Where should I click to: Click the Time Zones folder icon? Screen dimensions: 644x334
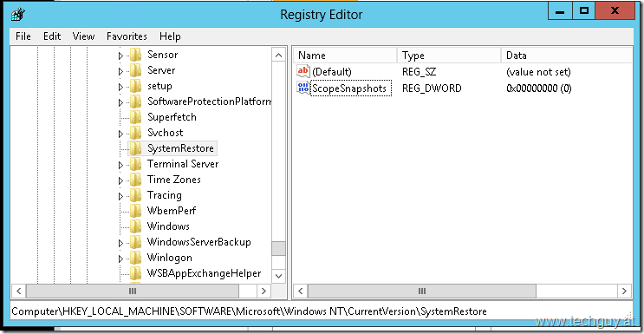pos(135,180)
